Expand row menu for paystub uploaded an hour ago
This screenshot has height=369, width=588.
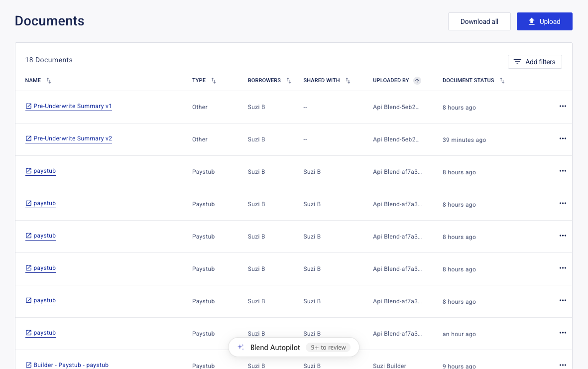563,333
